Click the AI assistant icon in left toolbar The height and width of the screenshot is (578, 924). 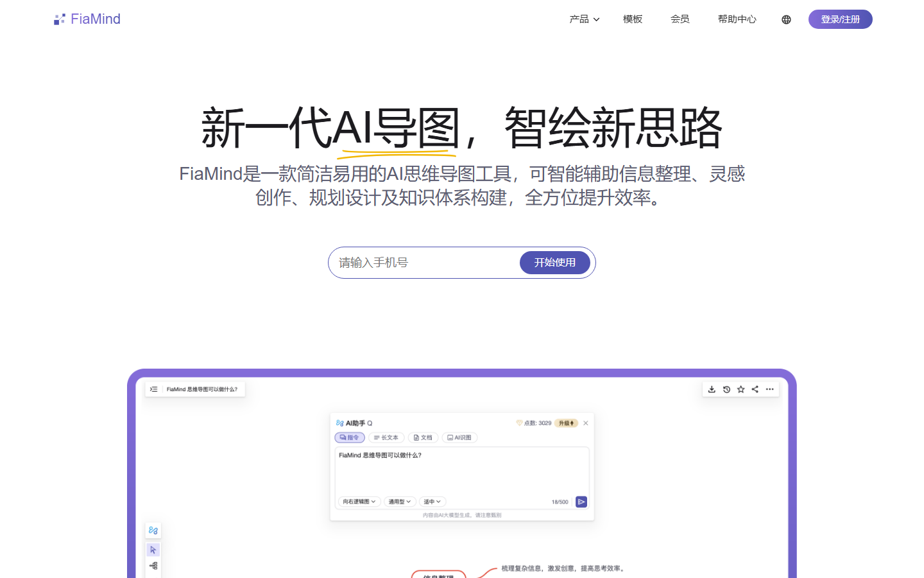[153, 530]
